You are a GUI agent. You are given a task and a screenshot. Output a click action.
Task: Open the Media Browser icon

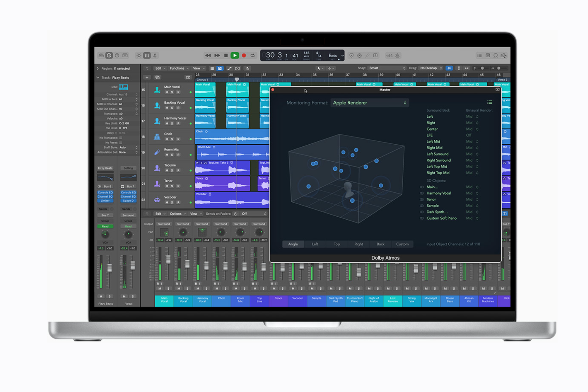click(x=504, y=55)
